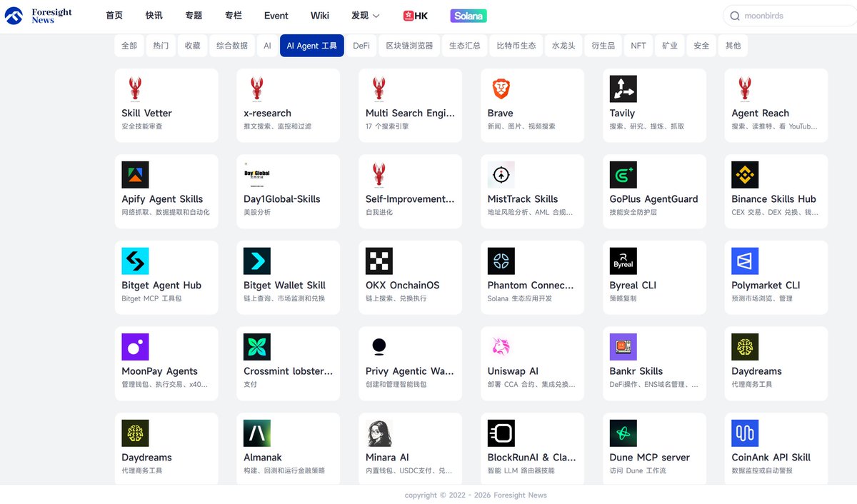857x504 pixels.
Task: Click the CoinAnk API Skill icon
Action: click(745, 433)
